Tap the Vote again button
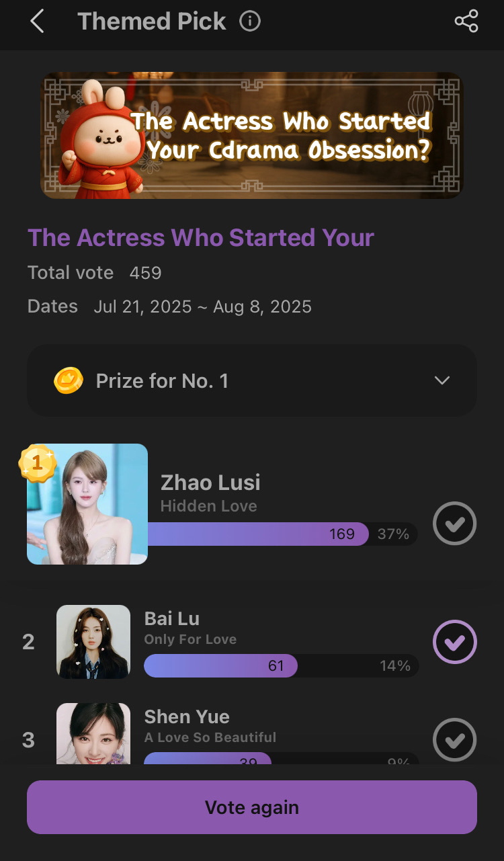This screenshot has width=504, height=861. click(x=252, y=807)
